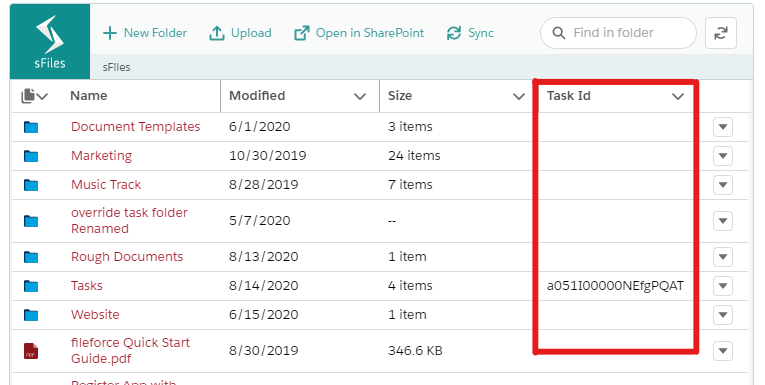This screenshot has width=765, height=385.
Task: Open fileforce Quick Start Guide.pdf
Action: click(x=130, y=350)
